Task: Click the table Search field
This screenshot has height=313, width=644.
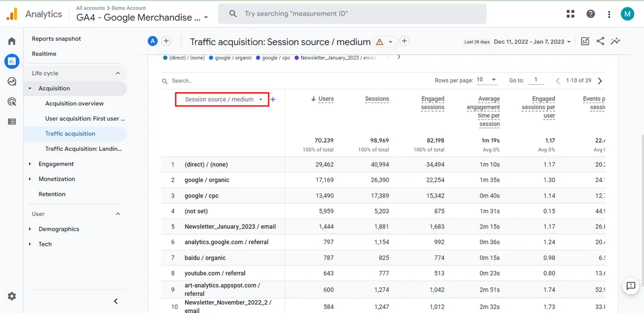Action: pyautogui.click(x=182, y=81)
